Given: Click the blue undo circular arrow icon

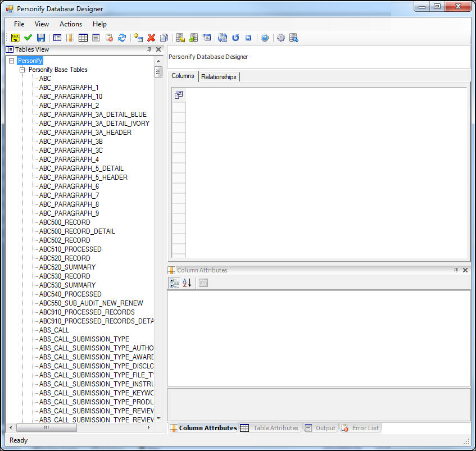Looking at the screenshot, I should pyautogui.click(x=235, y=38).
